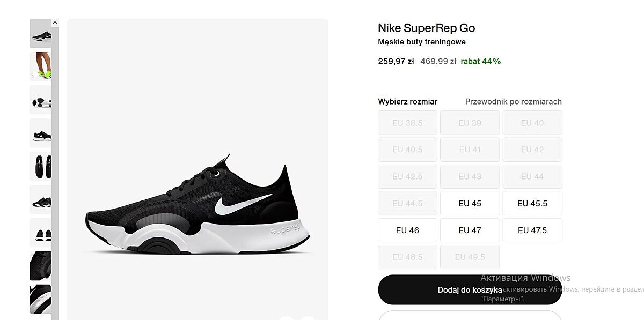Open the rear heel view pair thumbnail

coord(40,233)
